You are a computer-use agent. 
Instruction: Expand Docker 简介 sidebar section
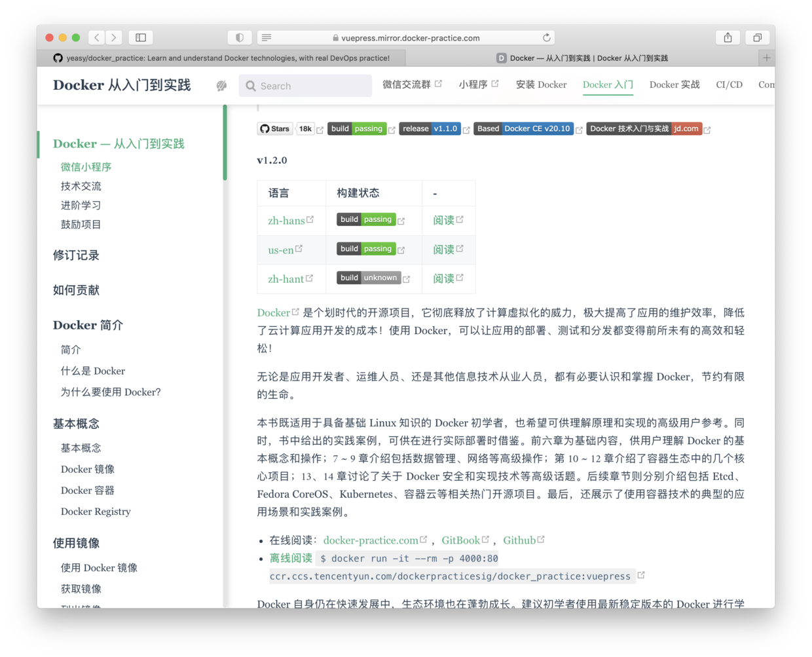click(88, 325)
